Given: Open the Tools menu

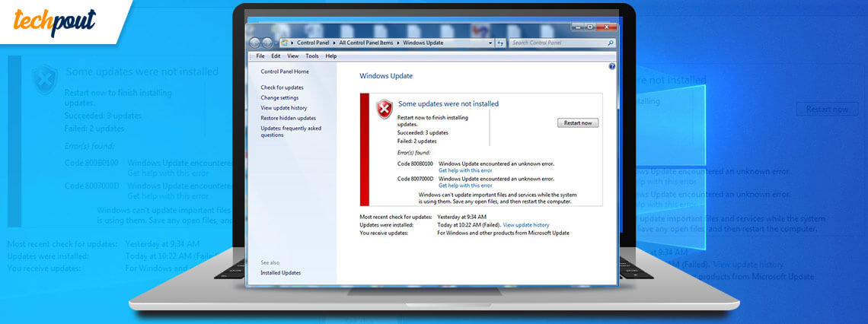Looking at the screenshot, I should tap(312, 56).
